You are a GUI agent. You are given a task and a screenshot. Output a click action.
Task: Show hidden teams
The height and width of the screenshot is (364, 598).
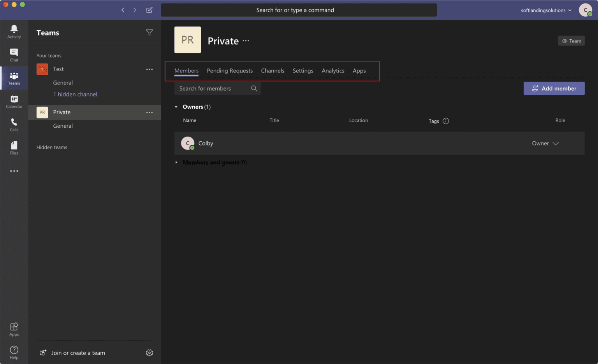[x=52, y=147]
